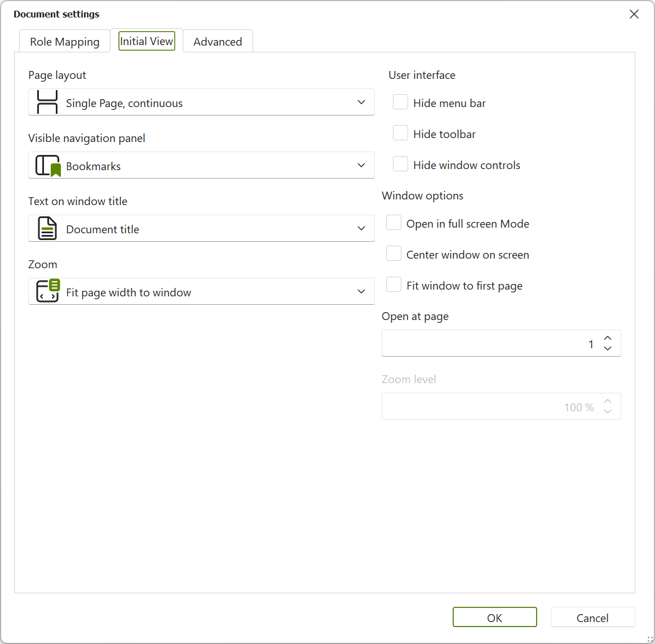Check Fit window to first page
The width and height of the screenshot is (655, 644).
tap(393, 285)
